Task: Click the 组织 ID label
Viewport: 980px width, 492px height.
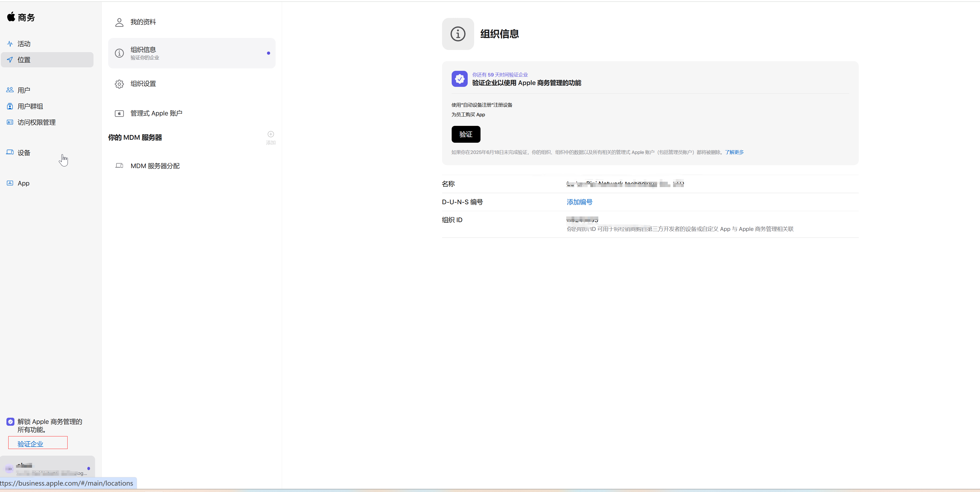Action: coord(452,220)
